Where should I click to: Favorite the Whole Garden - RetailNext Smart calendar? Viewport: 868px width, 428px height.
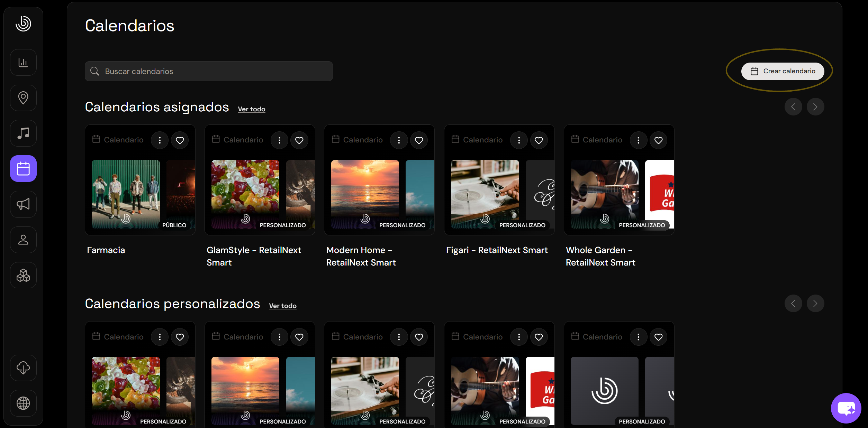(x=658, y=140)
